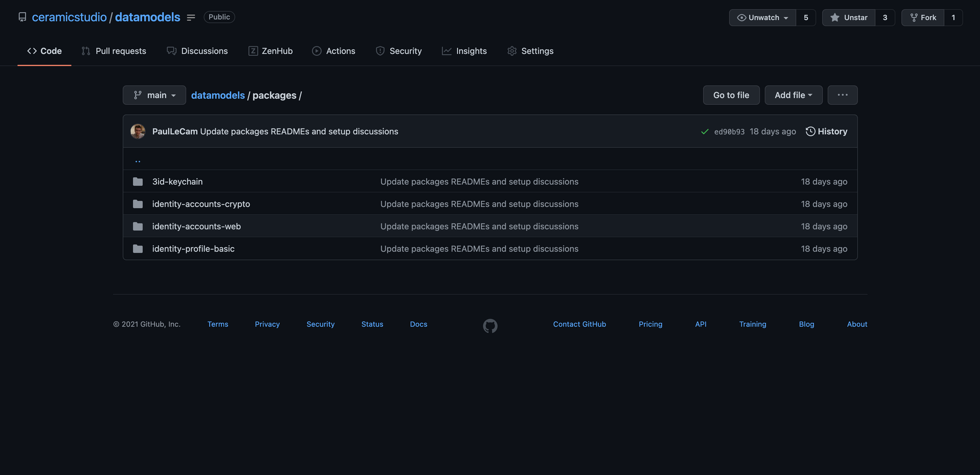Open the Pull requests tab
Screen dimensions: 980x475
(114, 51)
